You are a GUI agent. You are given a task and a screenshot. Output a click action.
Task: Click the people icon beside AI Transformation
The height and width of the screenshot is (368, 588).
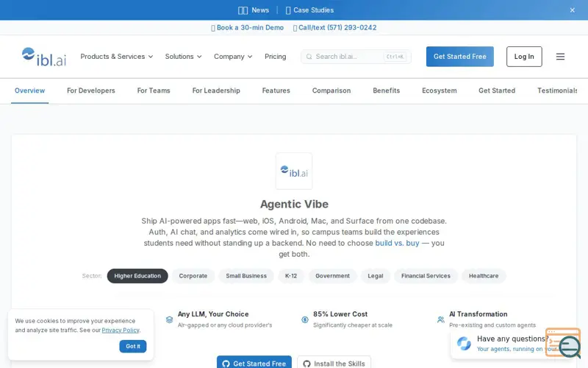440,319
